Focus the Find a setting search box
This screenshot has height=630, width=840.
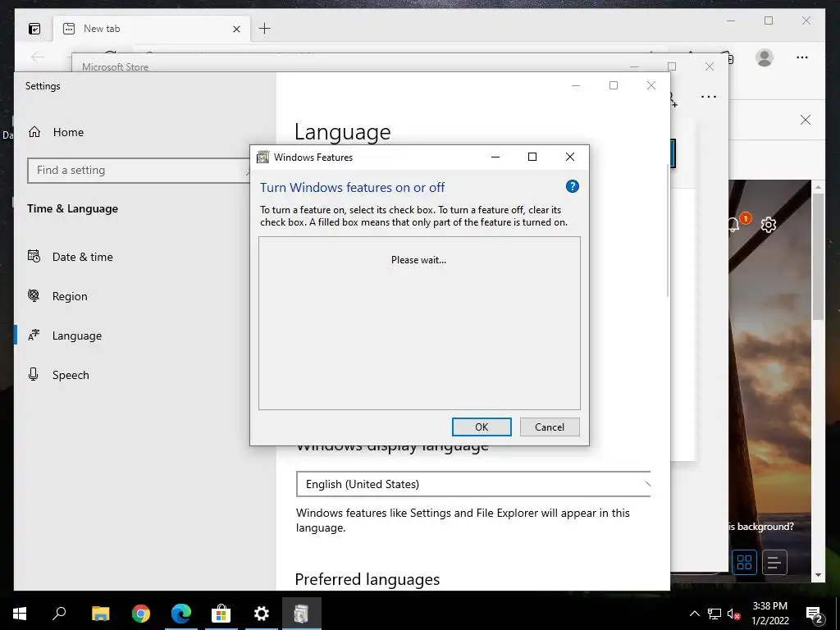click(x=139, y=171)
